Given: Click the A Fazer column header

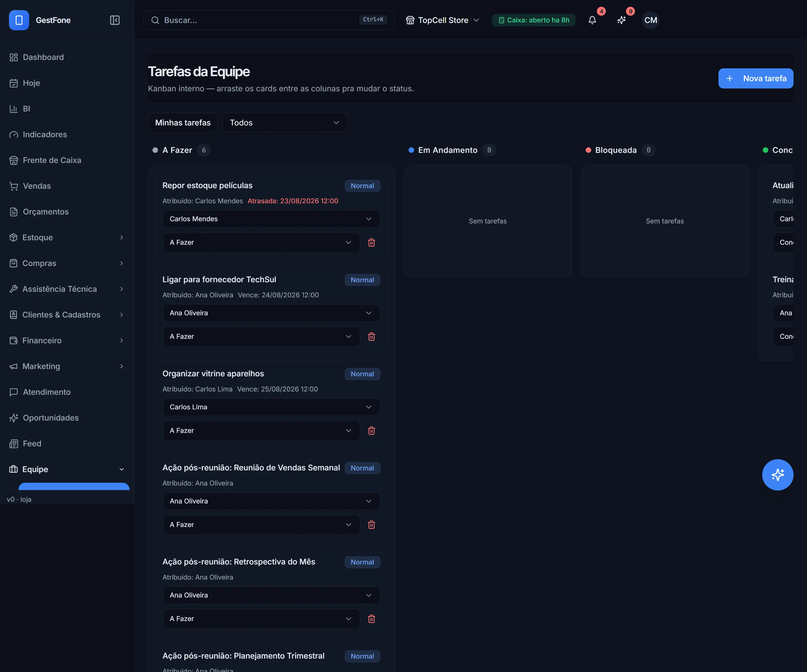Looking at the screenshot, I should click(x=177, y=150).
